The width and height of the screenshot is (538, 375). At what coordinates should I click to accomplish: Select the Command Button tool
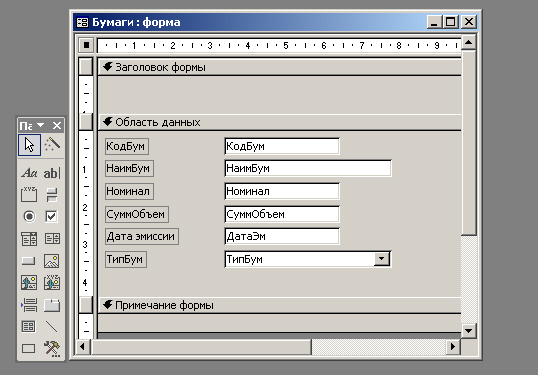(x=29, y=261)
